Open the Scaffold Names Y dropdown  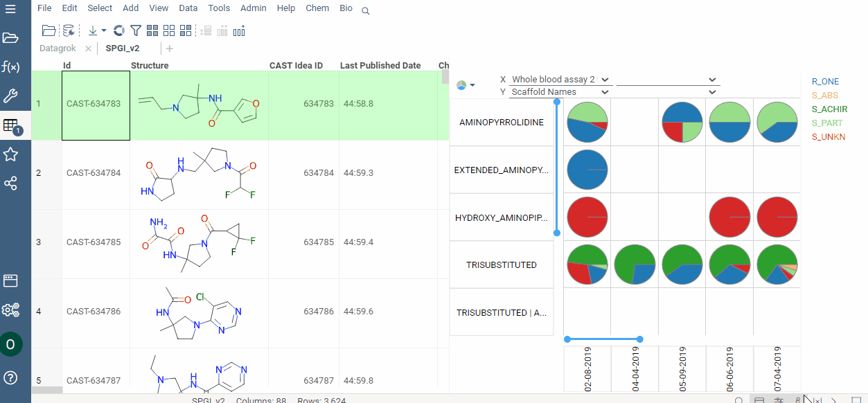click(x=604, y=91)
